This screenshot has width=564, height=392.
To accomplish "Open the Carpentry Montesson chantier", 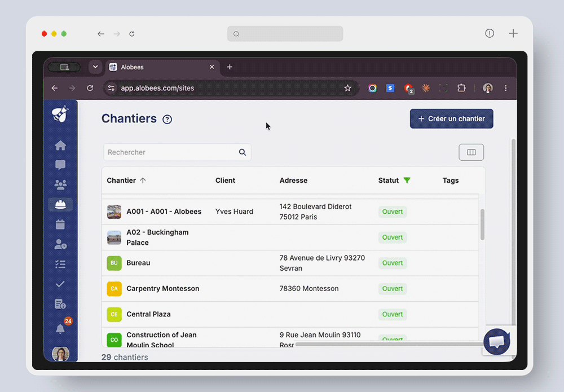I will click(x=162, y=288).
